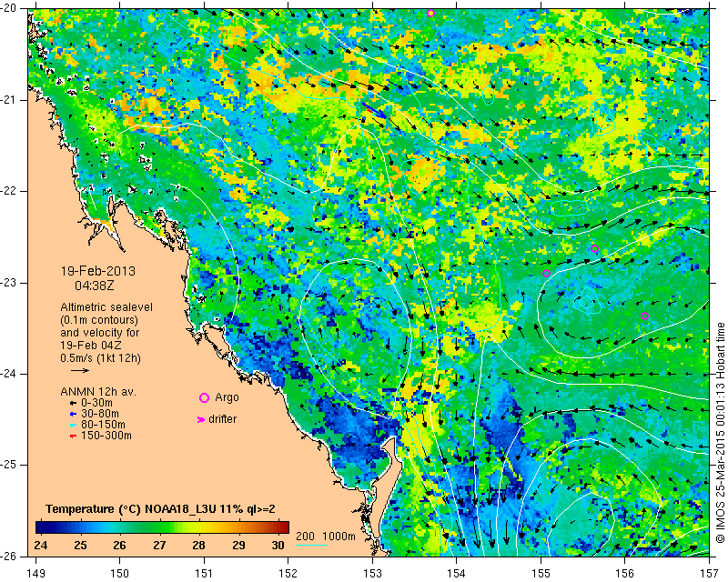Click the 'Altimetric sealevel' label

[x=106, y=307]
